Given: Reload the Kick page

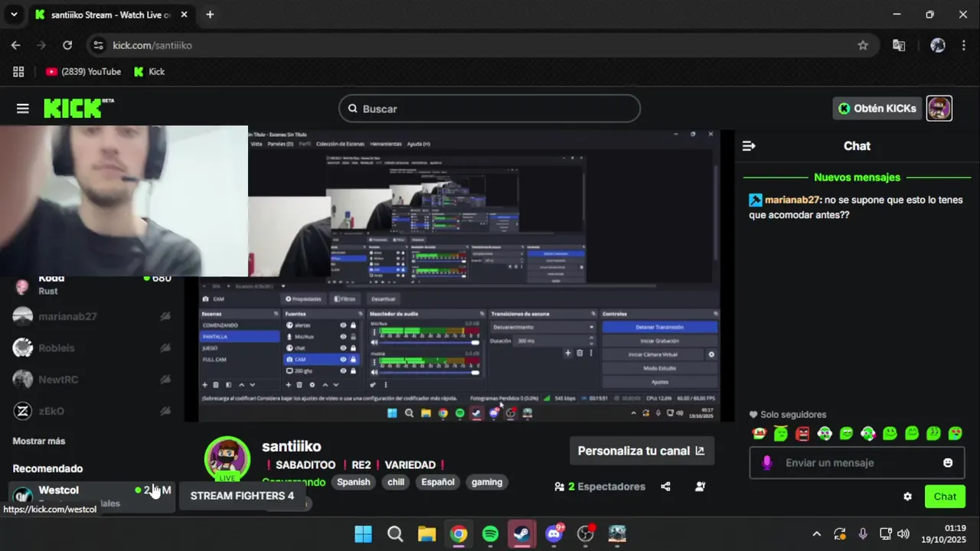Looking at the screenshot, I should [x=67, y=45].
